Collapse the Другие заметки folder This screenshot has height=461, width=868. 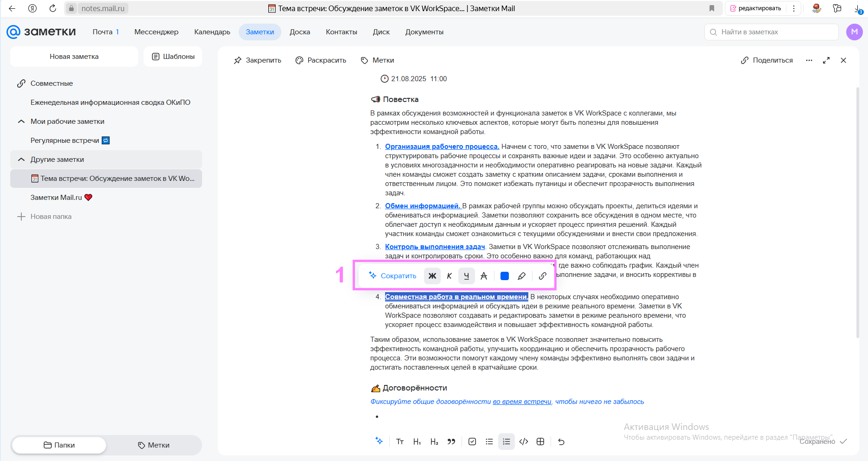pos(21,160)
